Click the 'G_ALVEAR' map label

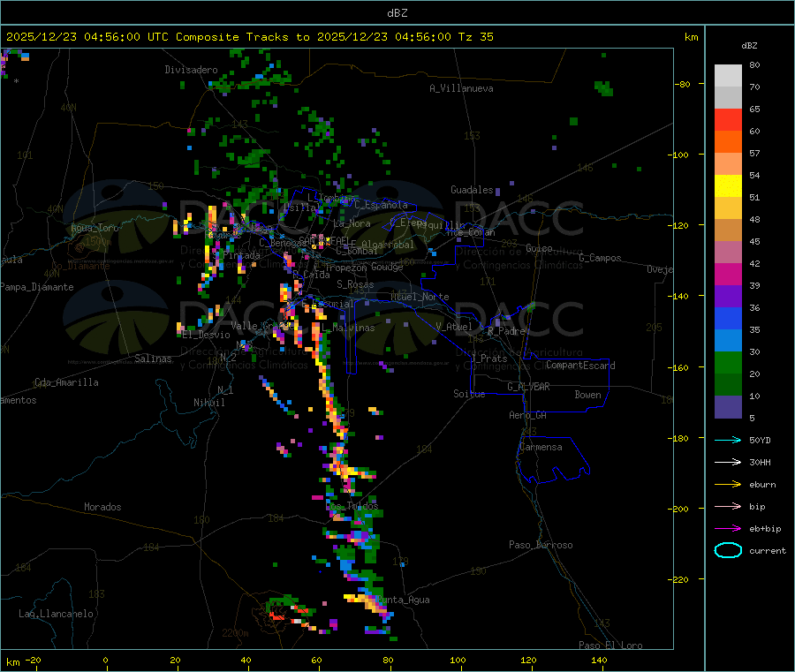(x=528, y=387)
